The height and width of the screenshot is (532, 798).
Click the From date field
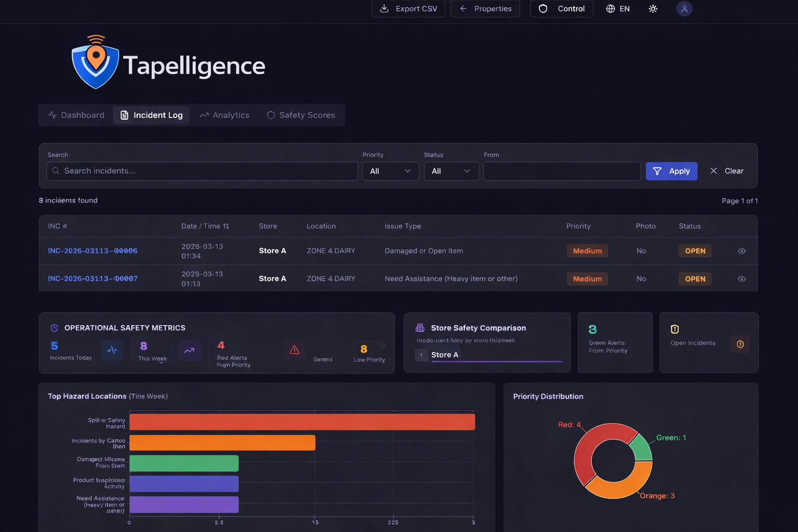tap(562, 171)
